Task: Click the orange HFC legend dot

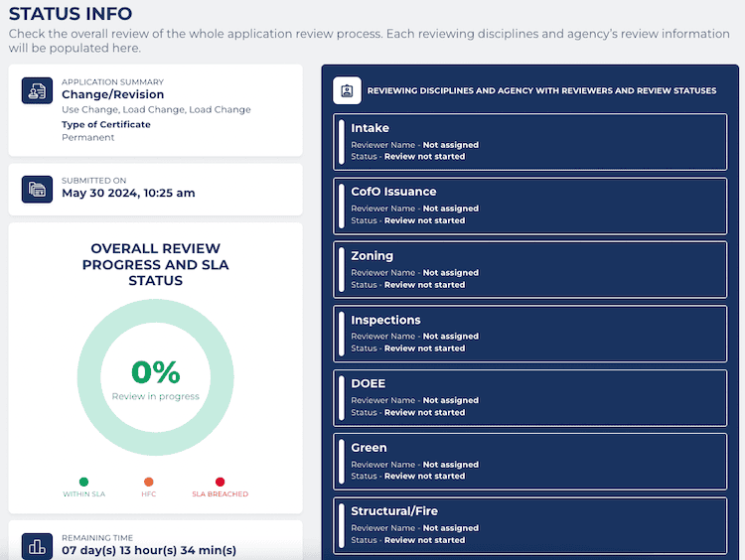Action: pos(148,482)
